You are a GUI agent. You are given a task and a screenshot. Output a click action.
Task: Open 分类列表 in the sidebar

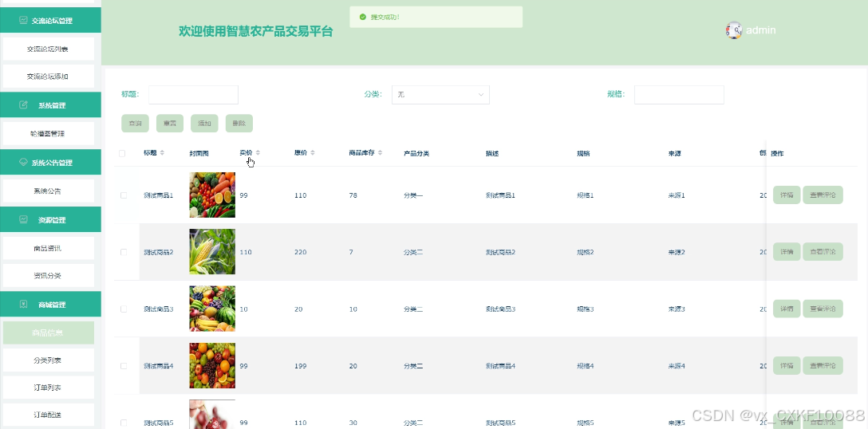(x=49, y=360)
